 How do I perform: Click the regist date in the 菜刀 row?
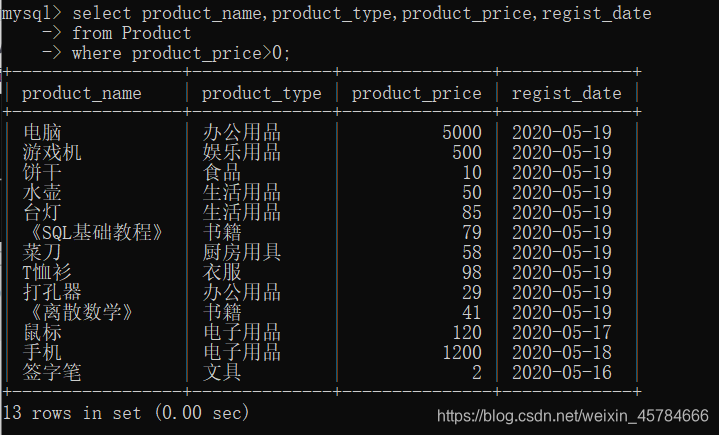click(x=562, y=253)
